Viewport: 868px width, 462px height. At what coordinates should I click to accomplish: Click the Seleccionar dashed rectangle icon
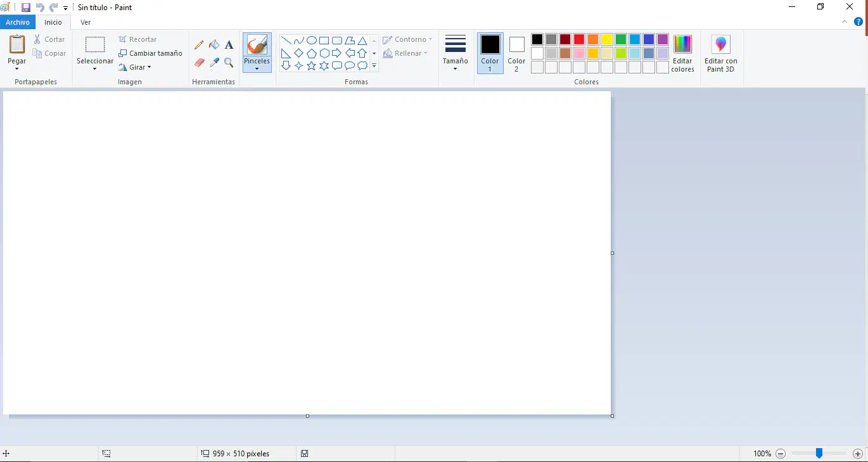[x=95, y=44]
